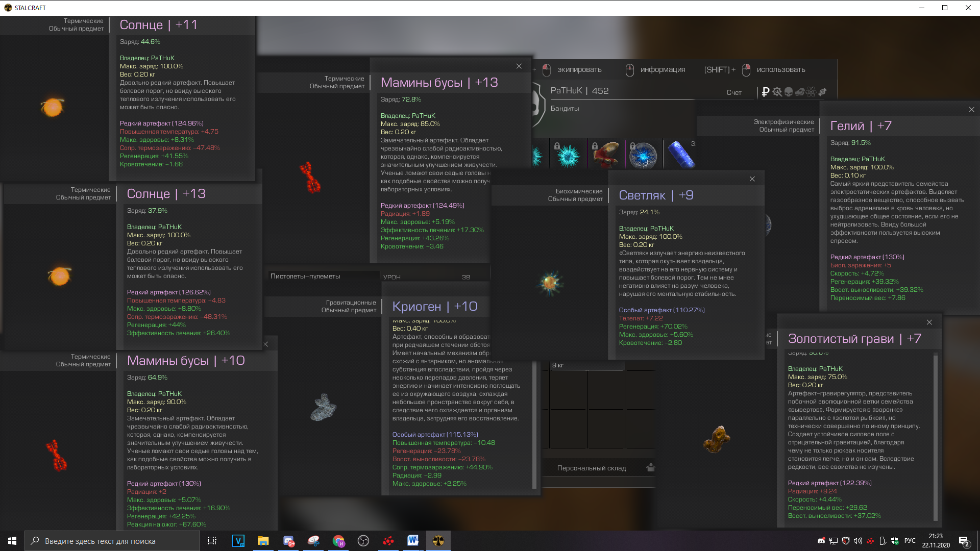
Task: Open the Vegas Pro taskbar icon
Action: (238, 541)
